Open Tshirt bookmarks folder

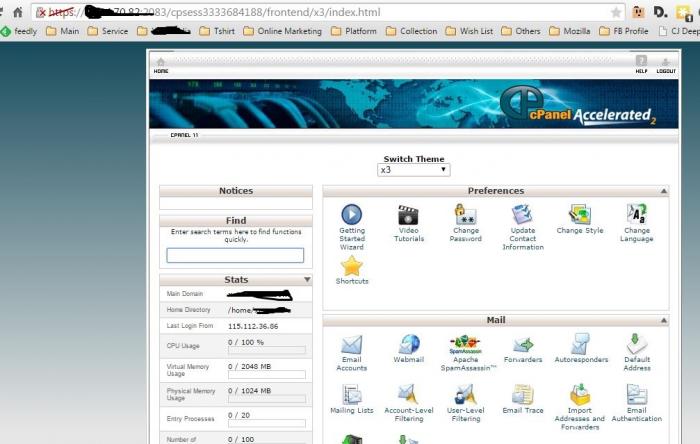217,31
